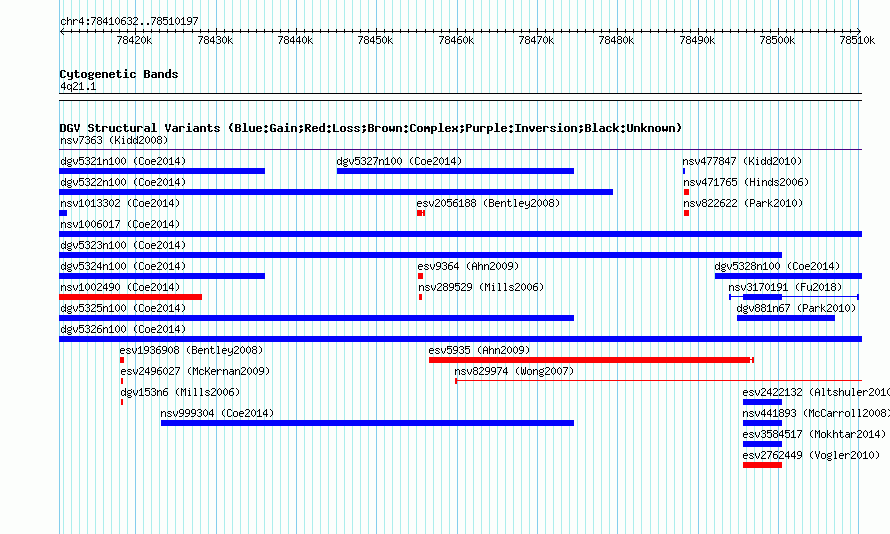Viewport: 890px width, 534px height.
Task: Click the dgv5321n100 (Coe2014) blue bar
Action: 162,171
